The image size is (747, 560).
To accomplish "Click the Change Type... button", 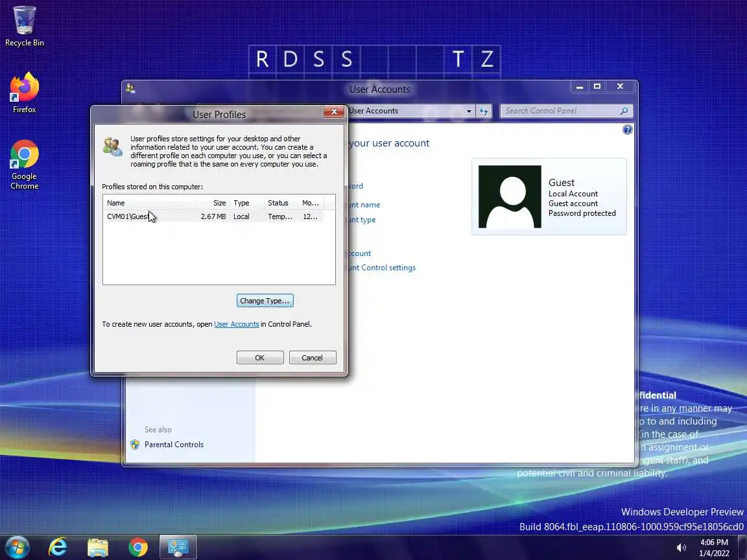I will (x=265, y=301).
